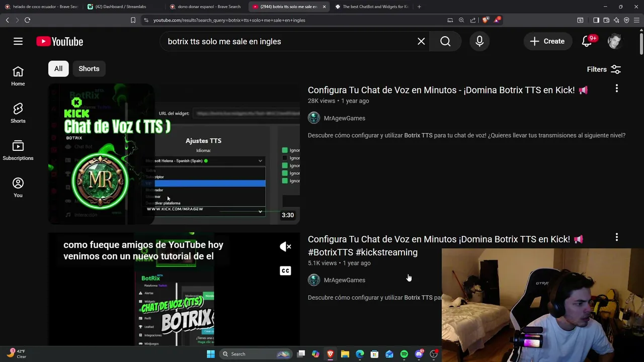Open MrAgewGames channel under the first video
Screen dimensions: 644x362
click(x=345, y=118)
